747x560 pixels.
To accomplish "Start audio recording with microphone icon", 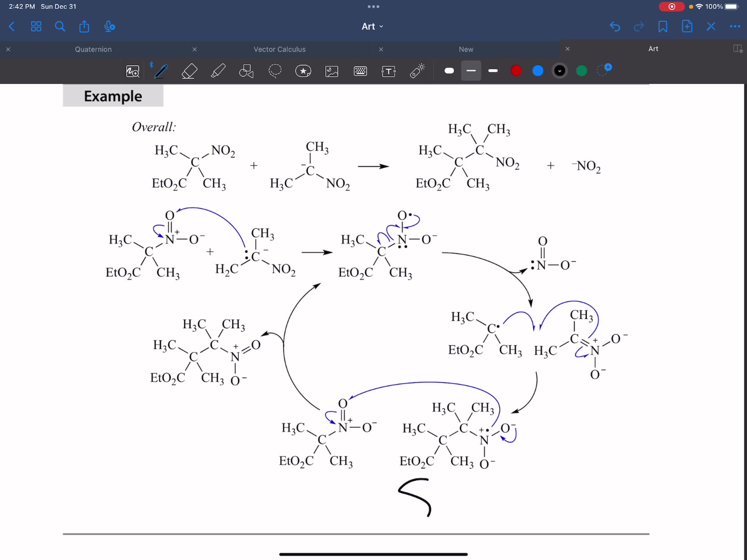I will 109,26.
